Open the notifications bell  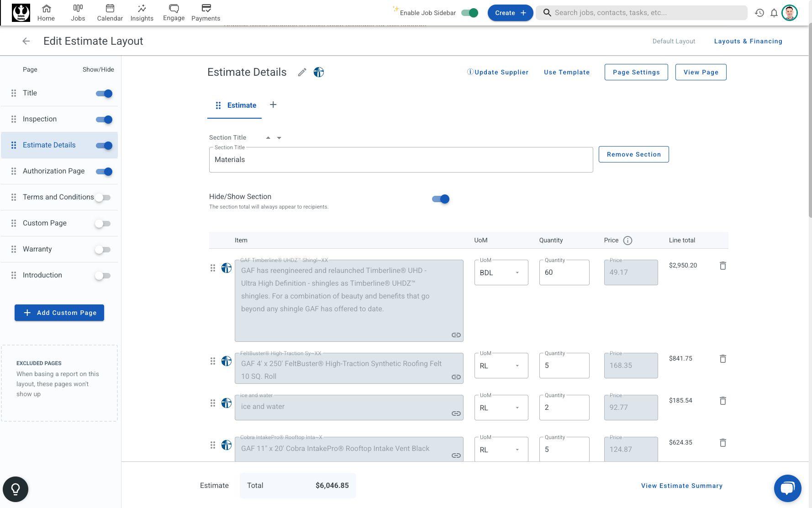click(774, 13)
